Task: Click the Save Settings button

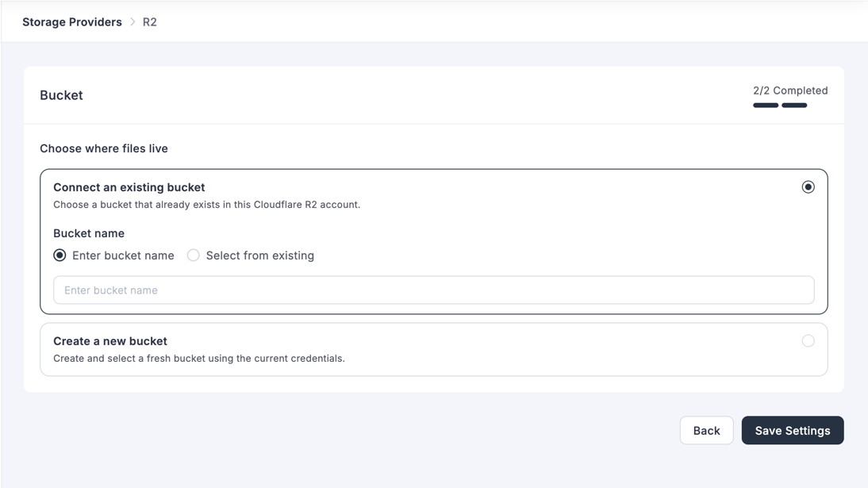Action: point(792,430)
